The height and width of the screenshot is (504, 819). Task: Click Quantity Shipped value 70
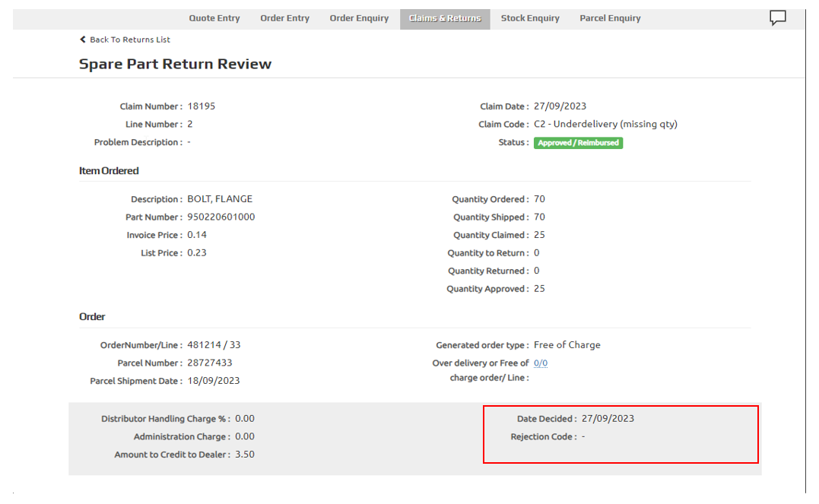[x=540, y=217]
